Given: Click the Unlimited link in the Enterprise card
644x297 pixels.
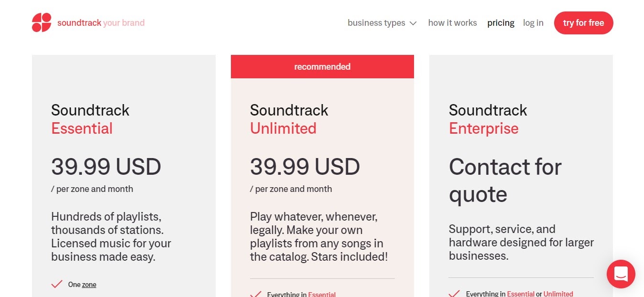Looking at the screenshot, I should 558,294.
